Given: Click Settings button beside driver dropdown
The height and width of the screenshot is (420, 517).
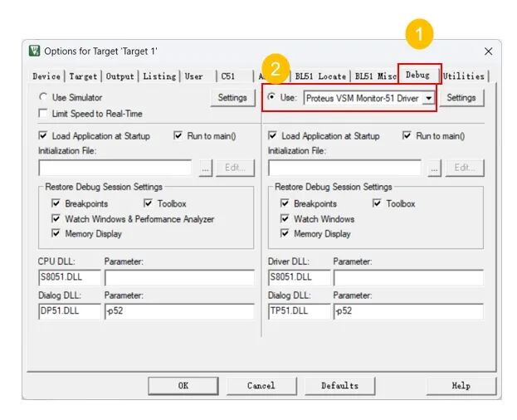Looking at the screenshot, I should coord(461,98).
